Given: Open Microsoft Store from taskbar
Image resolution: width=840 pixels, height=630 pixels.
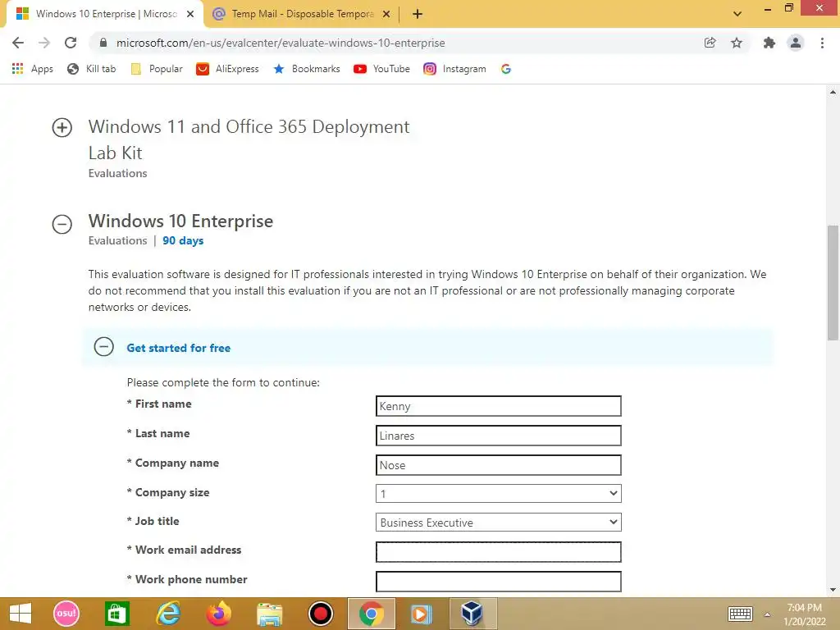Looking at the screenshot, I should click(x=116, y=614).
